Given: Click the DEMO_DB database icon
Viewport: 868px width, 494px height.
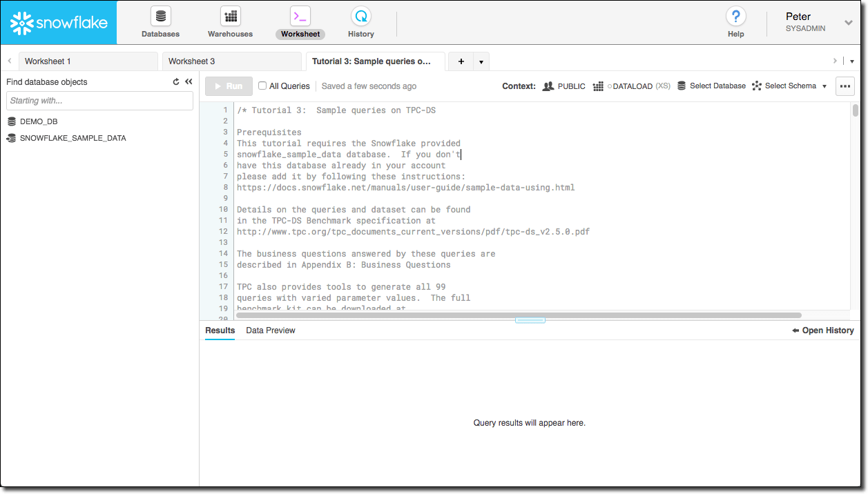Looking at the screenshot, I should pos(12,121).
